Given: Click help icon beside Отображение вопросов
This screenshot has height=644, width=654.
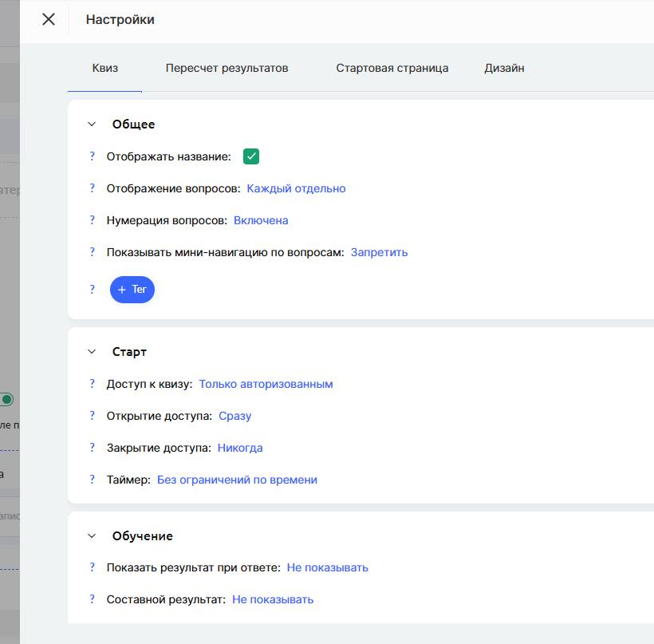Looking at the screenshot, I should [x=93, y=188].
